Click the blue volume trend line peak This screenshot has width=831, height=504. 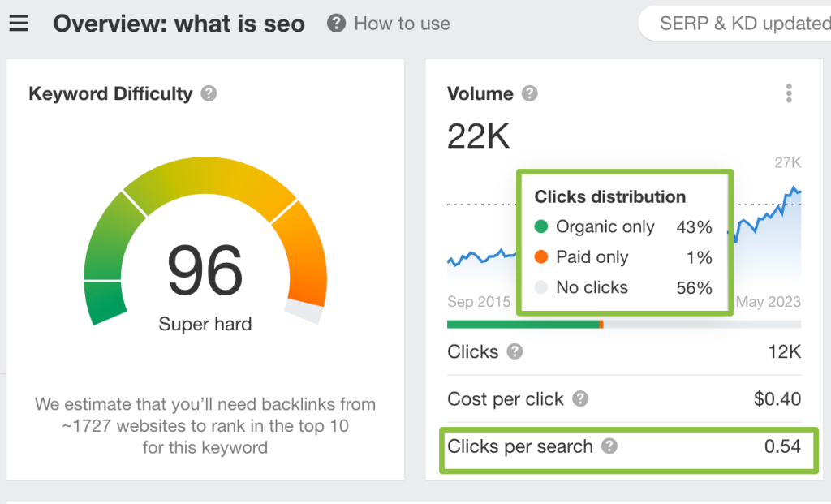click(x=794, y=188)
